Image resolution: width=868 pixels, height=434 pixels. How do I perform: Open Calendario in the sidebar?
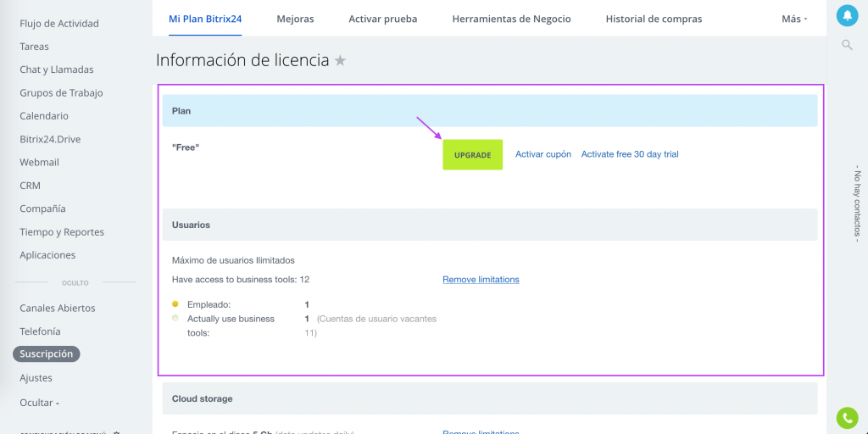[x=44, y=116]
